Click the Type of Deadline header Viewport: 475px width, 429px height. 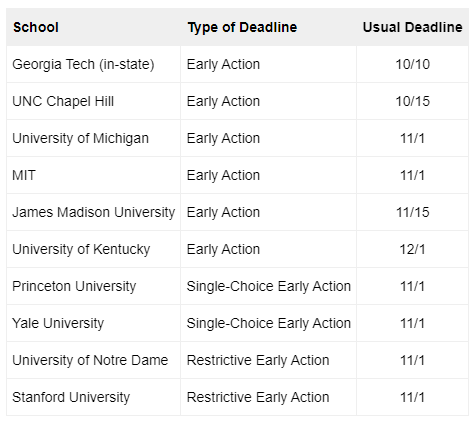268,27
